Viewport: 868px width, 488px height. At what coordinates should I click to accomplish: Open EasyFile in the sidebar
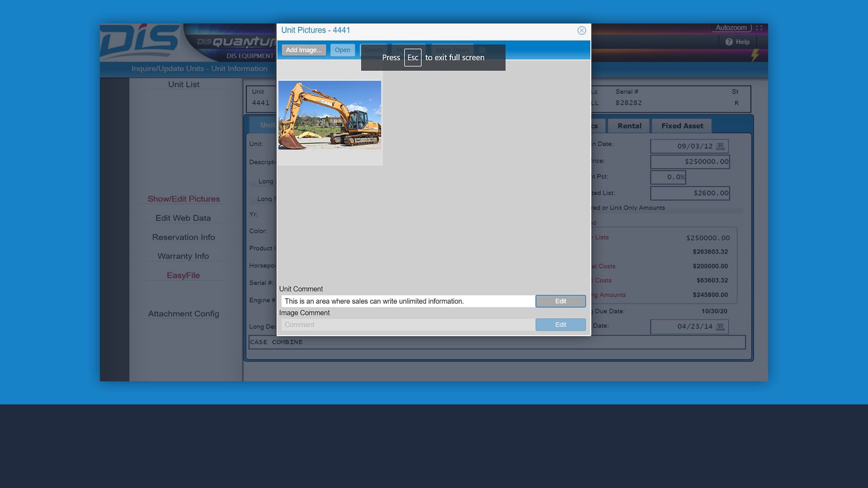pos(183,275)
